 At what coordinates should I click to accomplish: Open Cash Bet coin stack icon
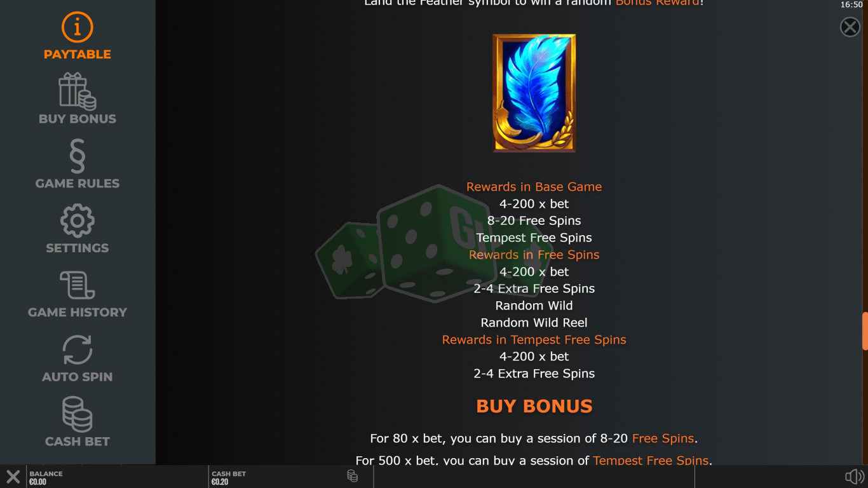point(78,414)
